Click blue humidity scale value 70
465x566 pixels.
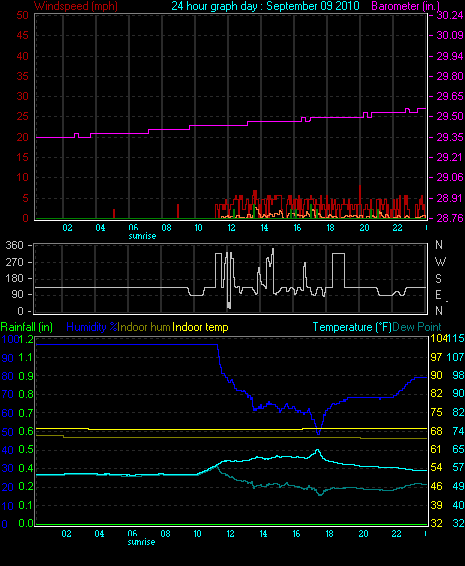[8, 395]
